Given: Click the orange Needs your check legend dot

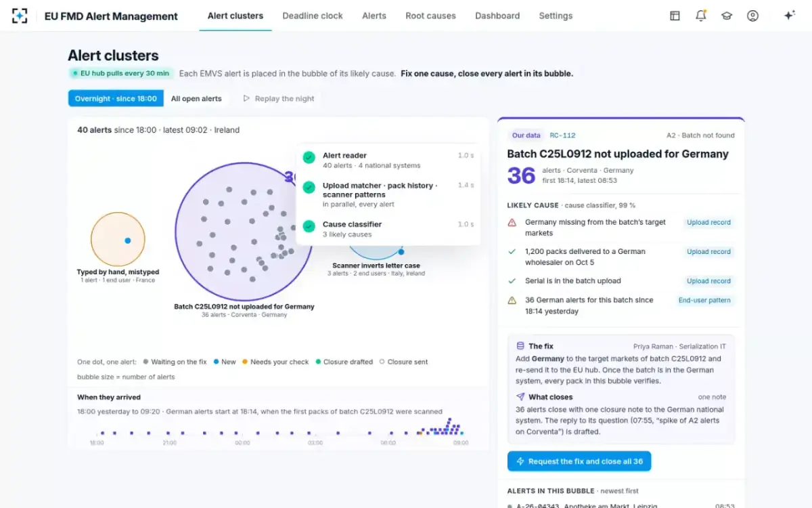Looking at the screenshot, I should (245, 362).
